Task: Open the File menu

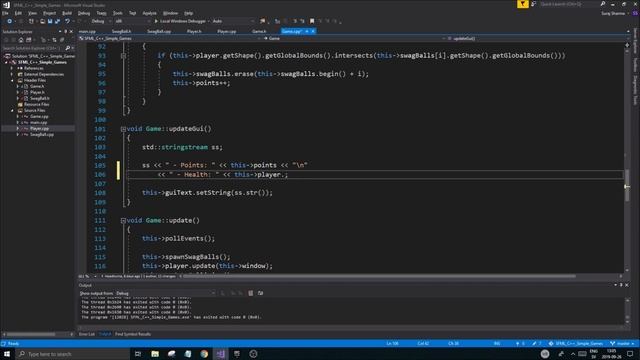Action: click(x=5, y=13)
